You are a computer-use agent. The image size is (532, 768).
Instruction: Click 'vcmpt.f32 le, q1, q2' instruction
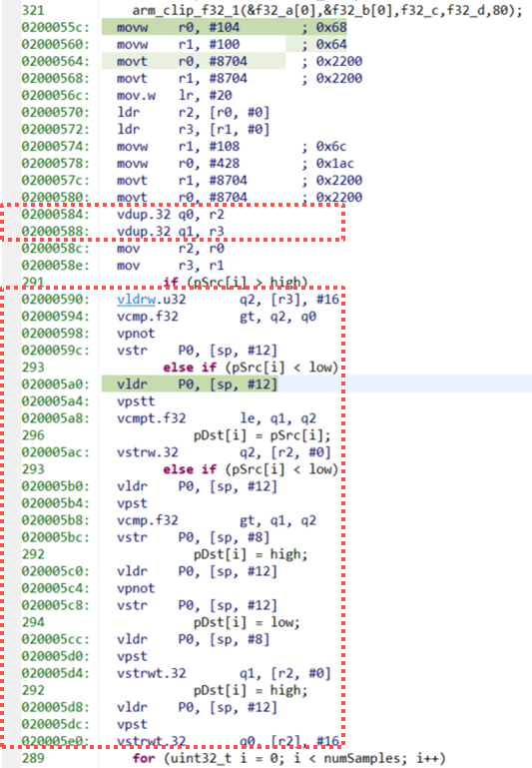pos(217,418)
